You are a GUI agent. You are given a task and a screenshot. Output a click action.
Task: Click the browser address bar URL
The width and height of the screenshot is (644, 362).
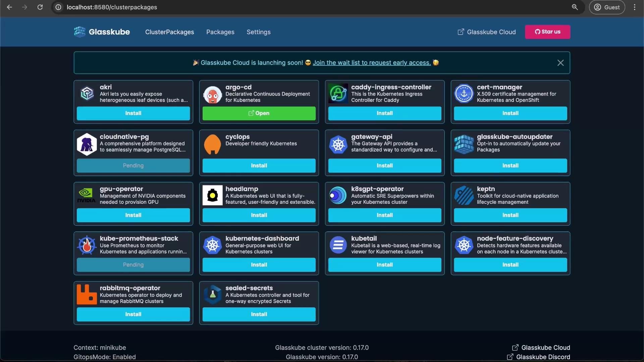pyautogui.click(x=112, y=7)
